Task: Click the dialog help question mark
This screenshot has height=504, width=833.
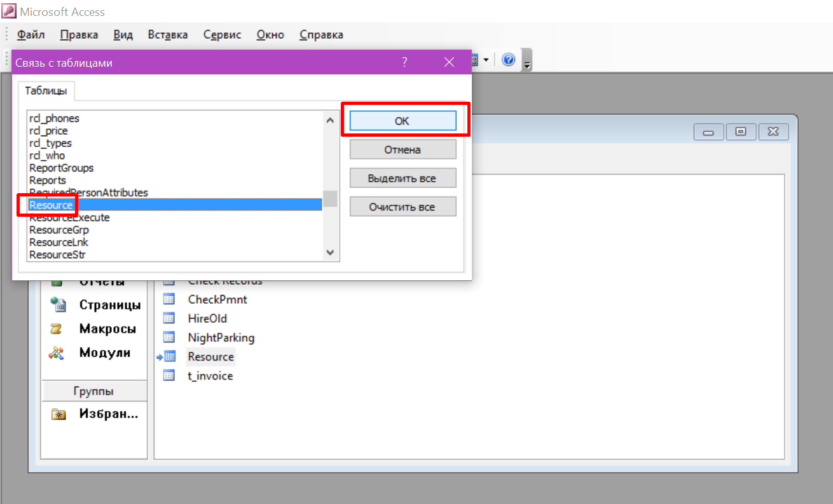Action: click(x=404, y=62)
